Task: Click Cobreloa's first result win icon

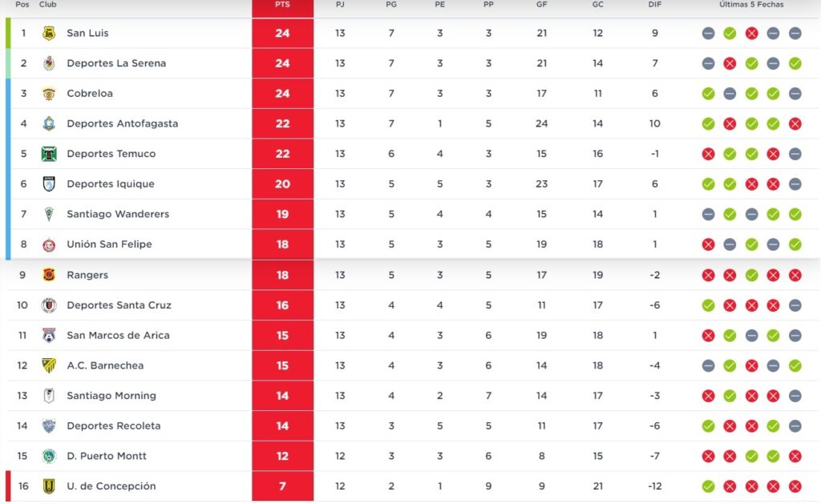Action: [708, 94]
